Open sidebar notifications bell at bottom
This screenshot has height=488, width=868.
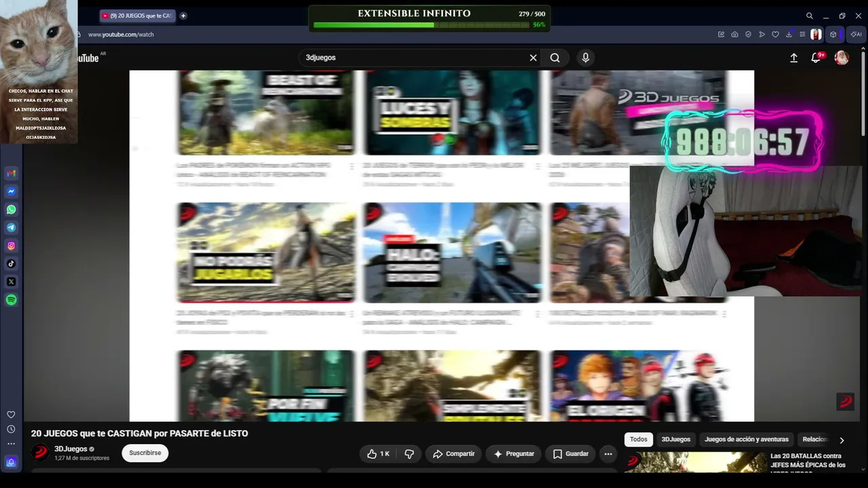[11, 462]
